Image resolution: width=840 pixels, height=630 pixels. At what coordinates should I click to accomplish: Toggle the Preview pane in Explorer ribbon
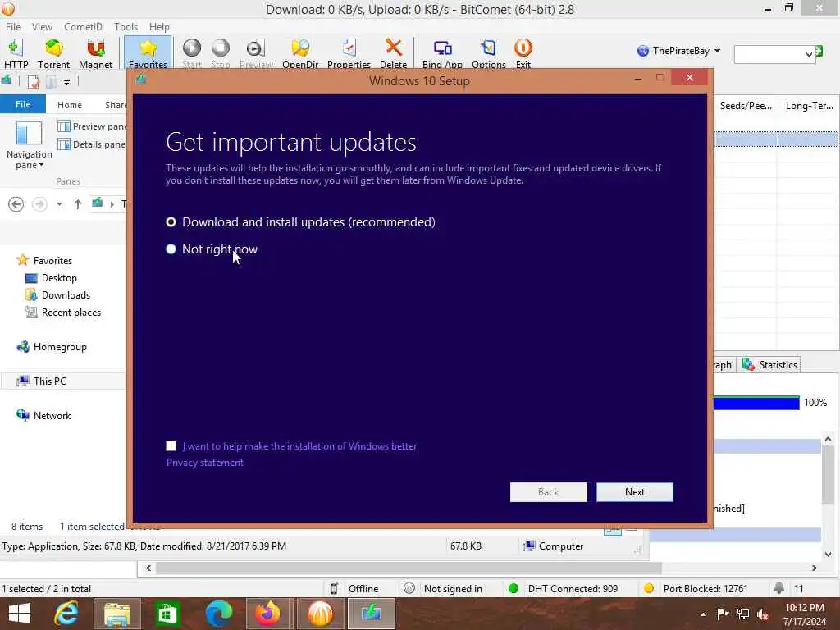tap(92, 126)
